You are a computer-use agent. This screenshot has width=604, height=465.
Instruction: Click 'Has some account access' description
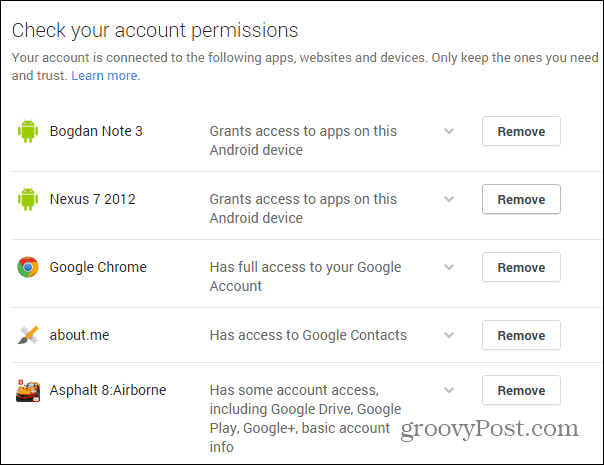[x=305, y=418]
